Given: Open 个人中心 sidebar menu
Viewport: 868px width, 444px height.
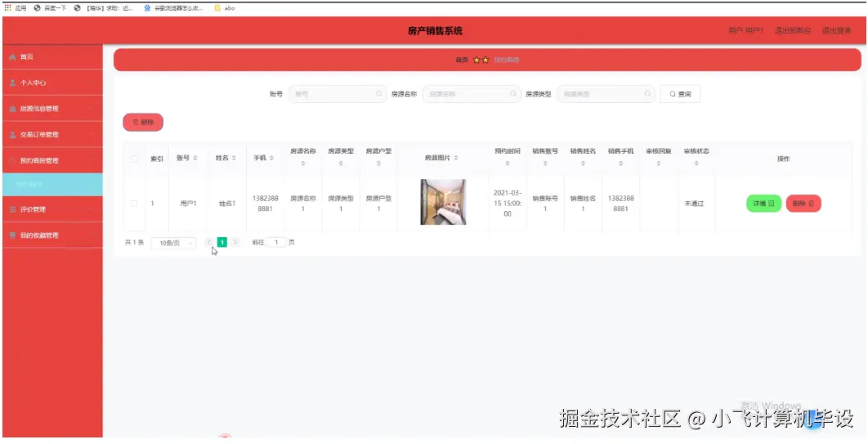Looking at the screenshot, I should pos(52,83).
